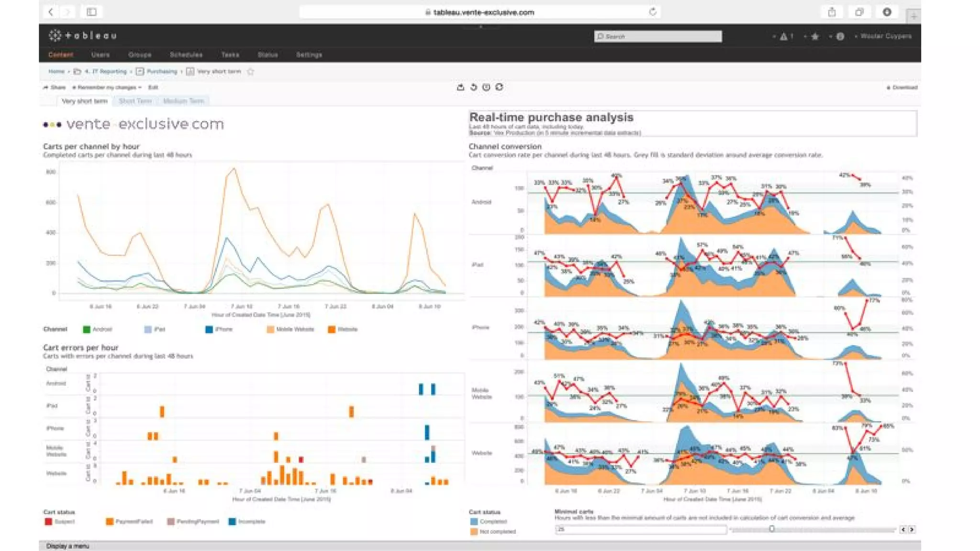Click the Minimal carts slider handle

771,529
